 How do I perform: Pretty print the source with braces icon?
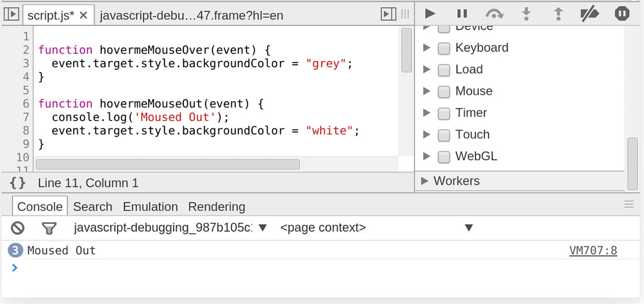[x=18, y=183]
